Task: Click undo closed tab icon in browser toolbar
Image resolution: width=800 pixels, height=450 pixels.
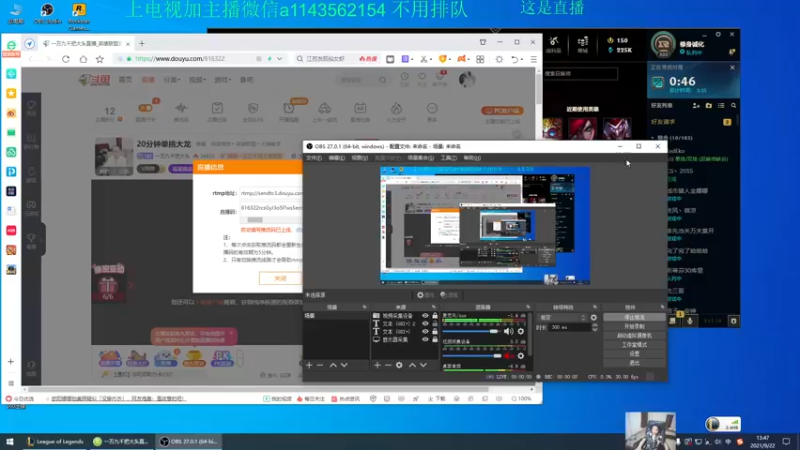Action: [515, 59]
